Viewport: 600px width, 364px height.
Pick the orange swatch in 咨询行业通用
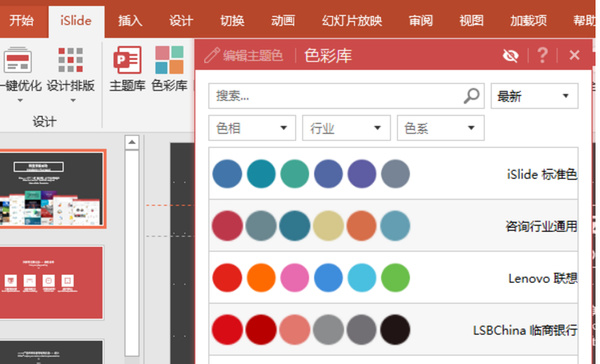(362, 226)
